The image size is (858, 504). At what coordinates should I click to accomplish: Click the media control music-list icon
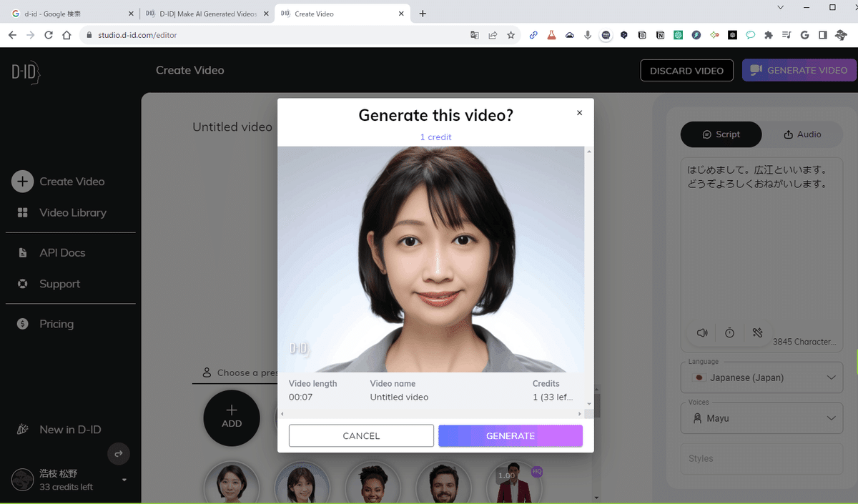click(786, 35)
